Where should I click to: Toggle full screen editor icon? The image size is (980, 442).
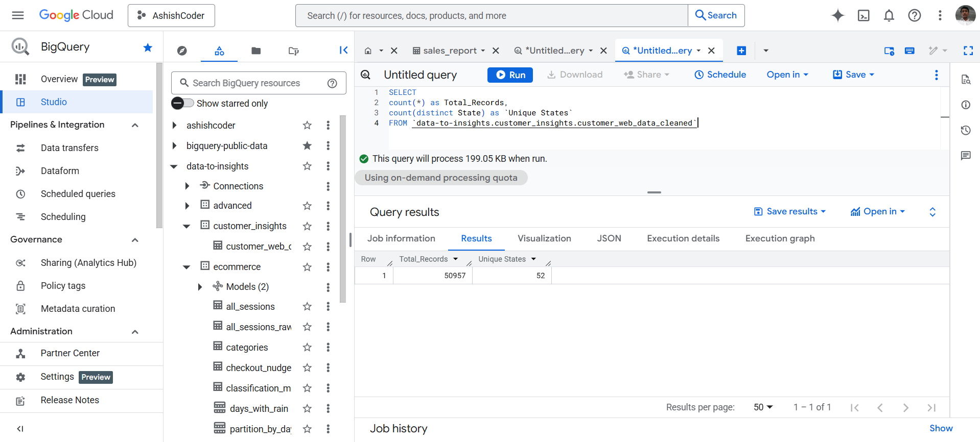coord(968,51)
